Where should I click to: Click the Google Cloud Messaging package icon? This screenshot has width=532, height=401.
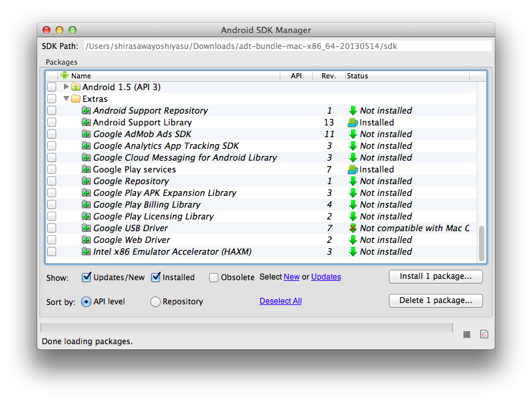86,157
